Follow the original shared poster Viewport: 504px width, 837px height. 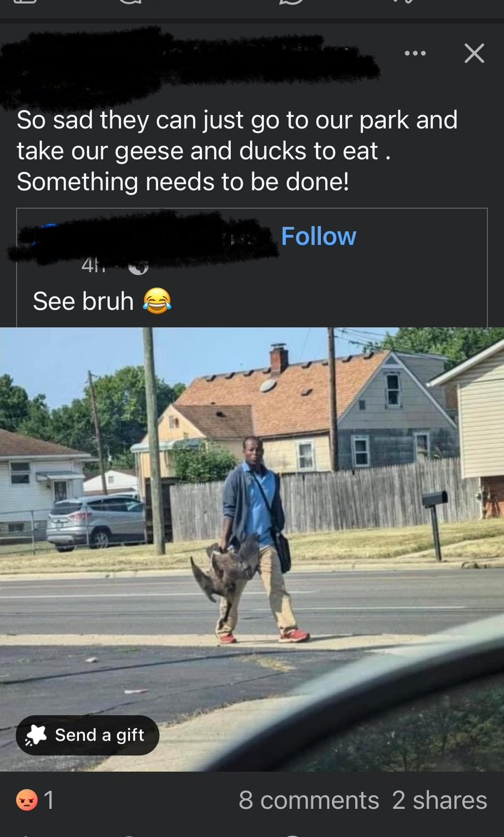coord(319,236)
